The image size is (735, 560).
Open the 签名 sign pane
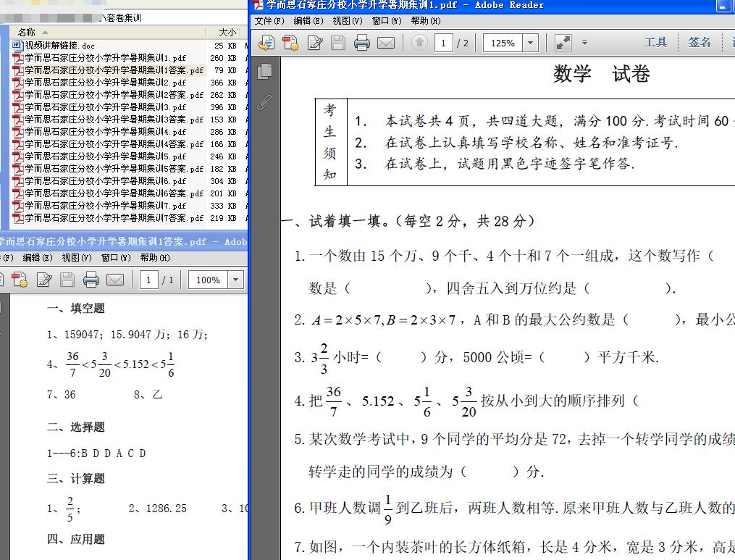point(700,43)
